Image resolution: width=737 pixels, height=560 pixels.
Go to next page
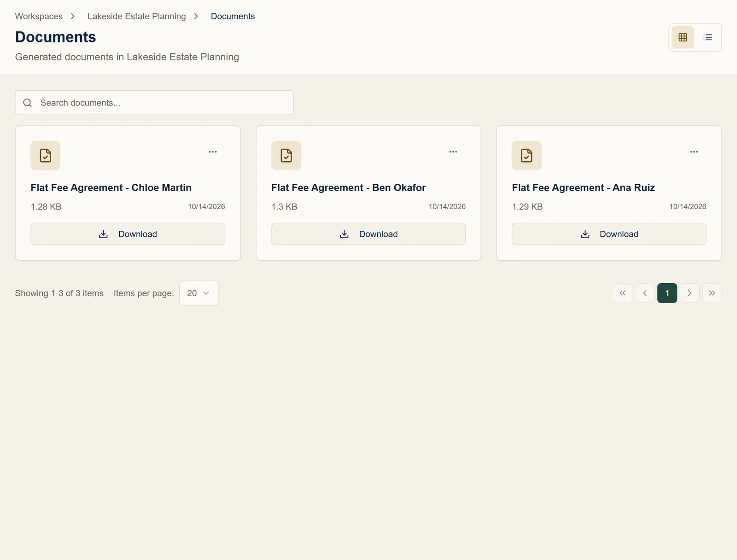pyautogui.click(x=690, y=293)
